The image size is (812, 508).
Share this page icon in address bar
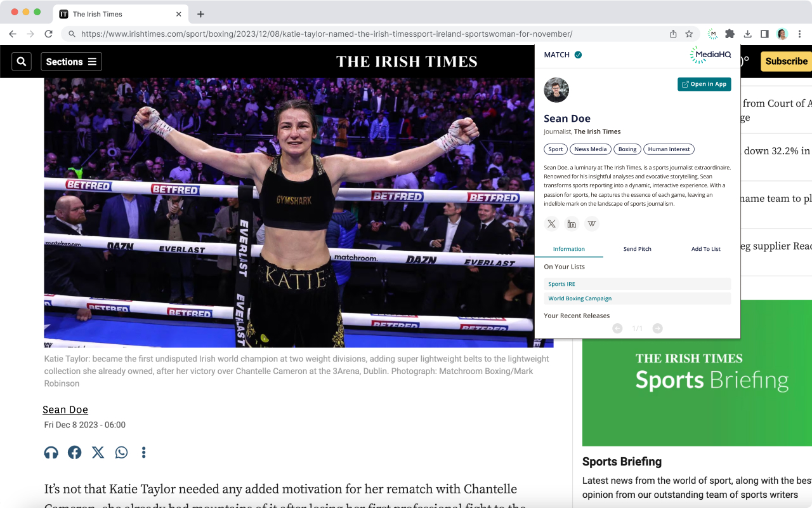(673, 34)
